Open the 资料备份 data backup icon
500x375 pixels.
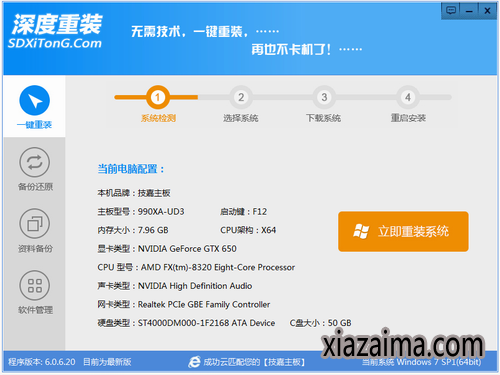coord(35,224)
